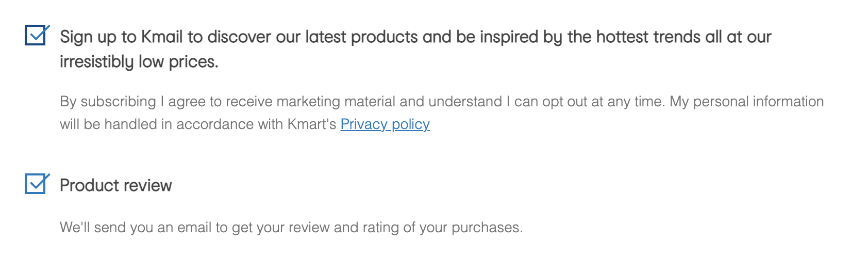Open Kmart's Privacy policy link
This screenshot has width=868, height=257.
(x=385, y=124)
